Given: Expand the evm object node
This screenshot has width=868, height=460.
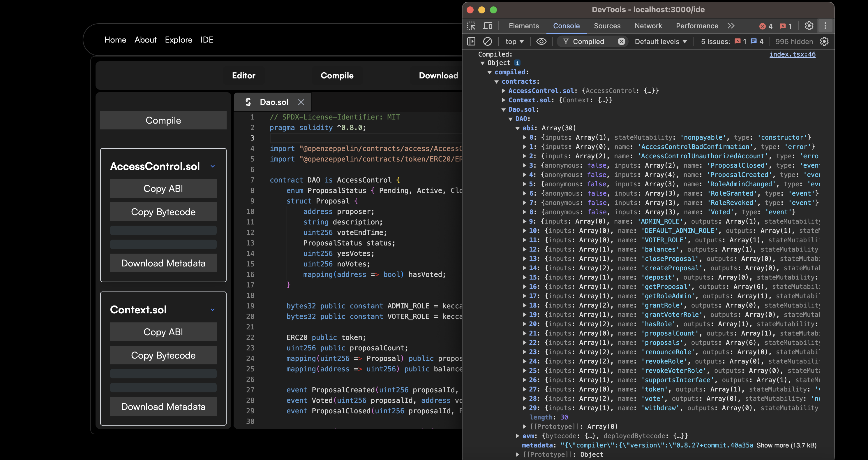Looking at the screenshot, I should (518, 436).
